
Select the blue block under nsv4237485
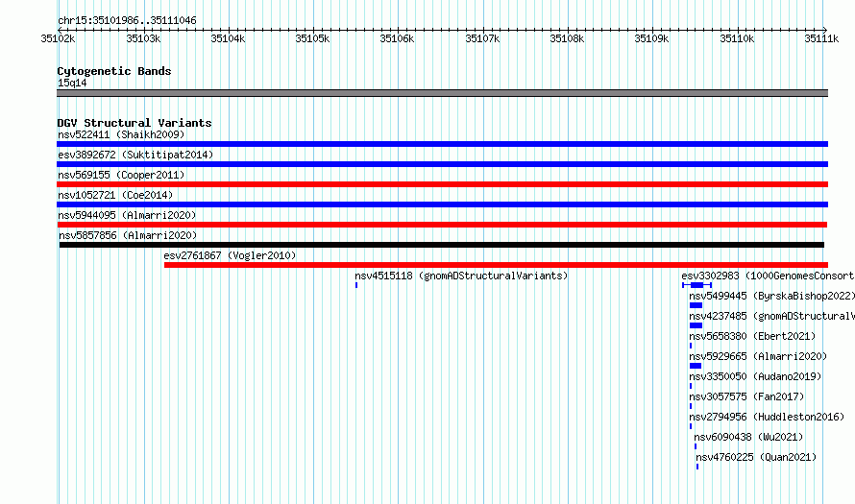(x=696, y=325)
